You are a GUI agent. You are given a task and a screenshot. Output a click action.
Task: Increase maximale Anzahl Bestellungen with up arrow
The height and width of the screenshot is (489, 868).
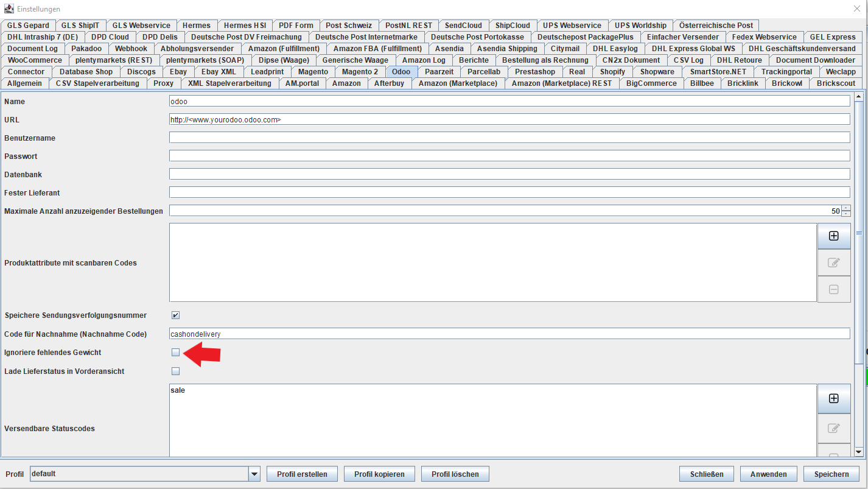click(846, 208)
